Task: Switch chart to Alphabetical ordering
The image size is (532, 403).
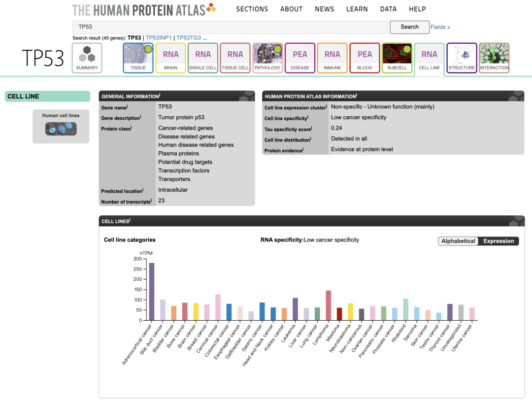Action: pyautogui.click(x=458, y=241)
